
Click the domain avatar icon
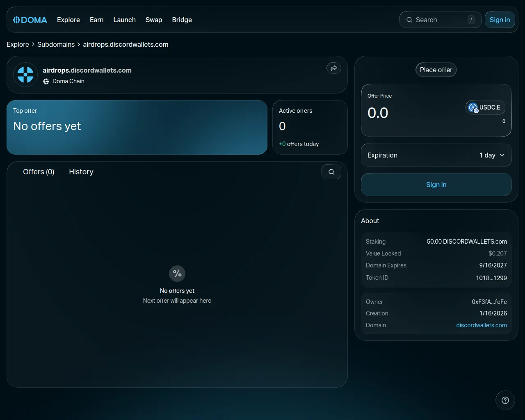click(x=25, y=75)
